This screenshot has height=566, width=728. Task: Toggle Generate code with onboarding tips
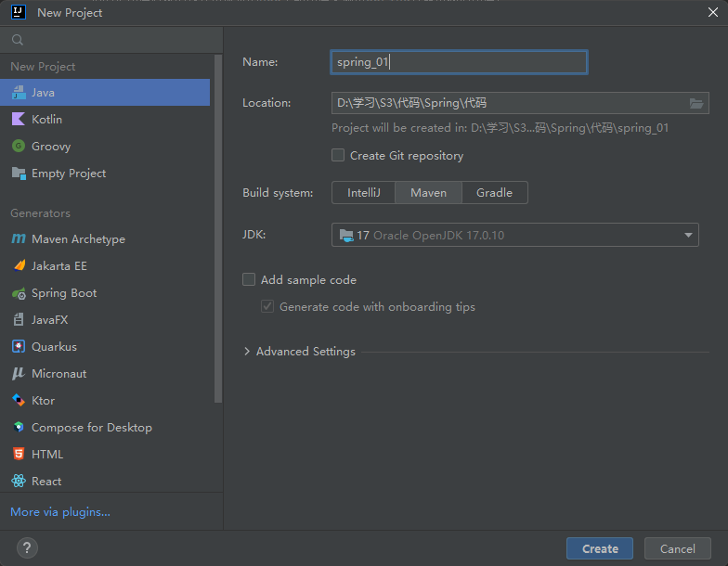267,306
